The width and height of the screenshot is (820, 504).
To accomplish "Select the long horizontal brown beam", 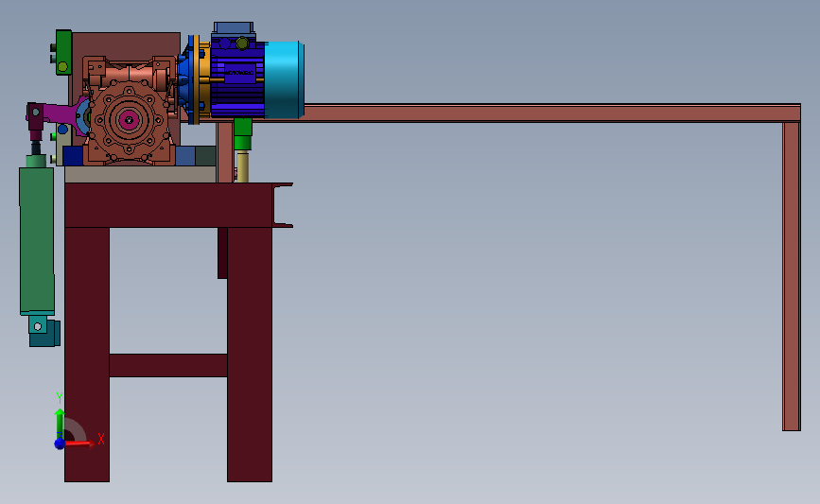I will [x=551, y=113].
